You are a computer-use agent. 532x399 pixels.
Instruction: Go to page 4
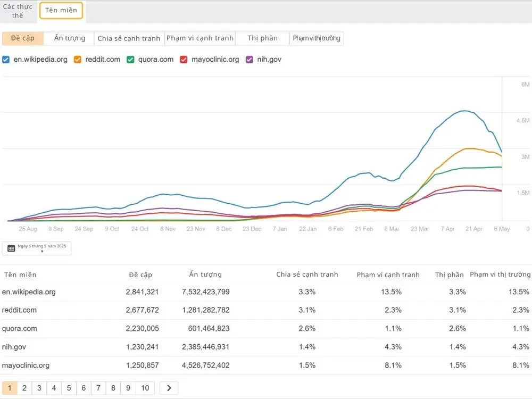tap(54, 388)
